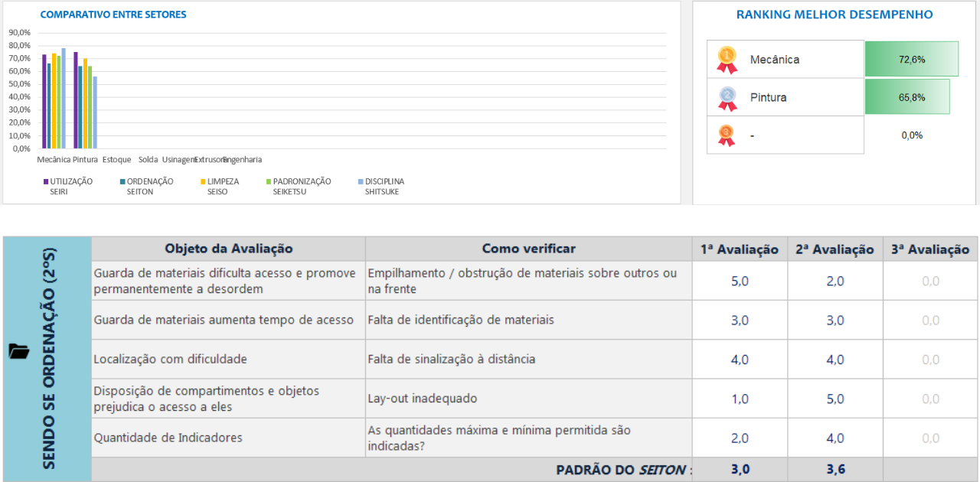Screen dimensions: 980x482
Task: Click the 72,6% Mecânica progress bar
Action: (911, 59)
